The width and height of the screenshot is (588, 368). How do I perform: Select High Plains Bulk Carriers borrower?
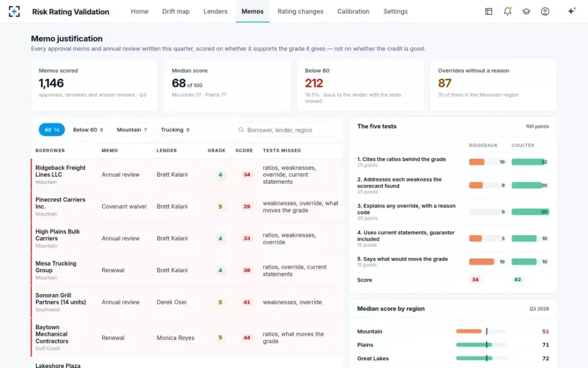(x=57, y=235)
